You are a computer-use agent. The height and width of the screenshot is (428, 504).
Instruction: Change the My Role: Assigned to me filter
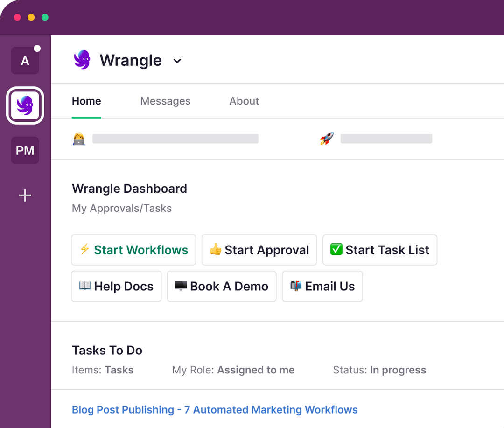tap(256, 370)
